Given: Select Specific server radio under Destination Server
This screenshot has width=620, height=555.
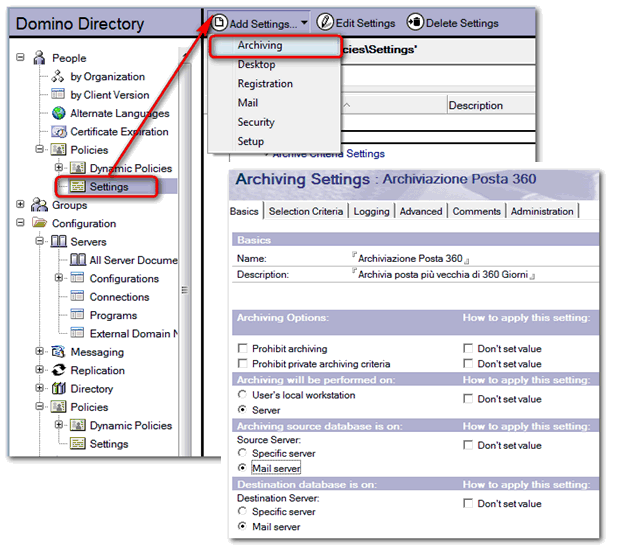Looking at the screenshot, I should pos(242,511).
